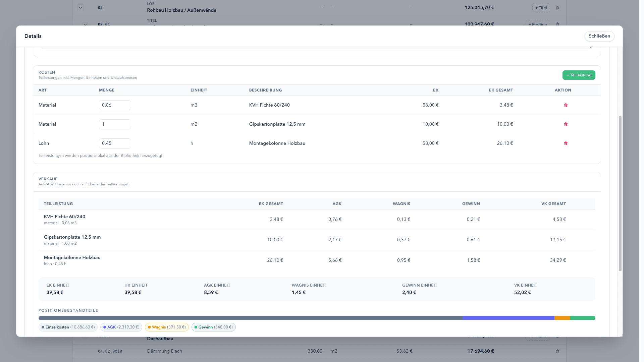
Task: Delete the Montagekolonne Holzbau cost row
Action: coord(566,143)
